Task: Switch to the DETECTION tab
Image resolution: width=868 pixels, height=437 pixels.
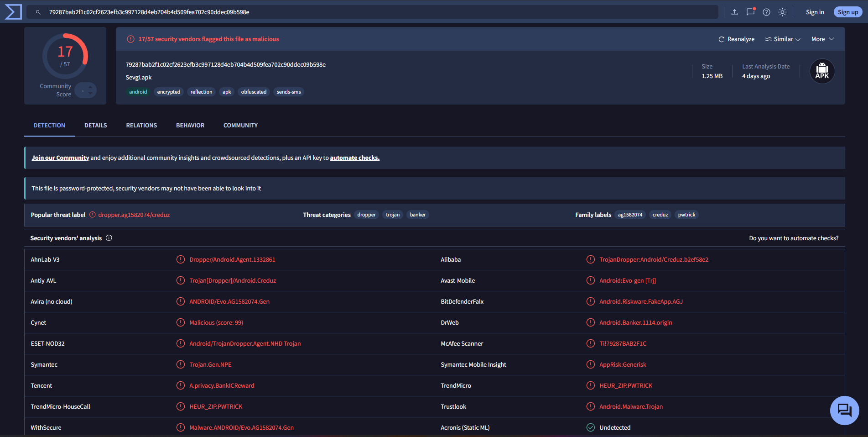Action: pos(49,125)
